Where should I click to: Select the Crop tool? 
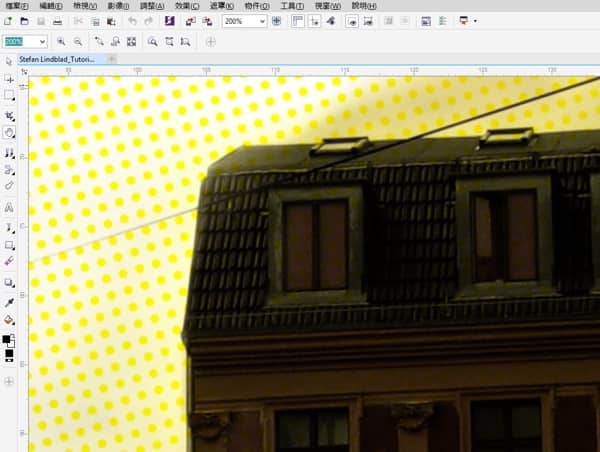9,116
